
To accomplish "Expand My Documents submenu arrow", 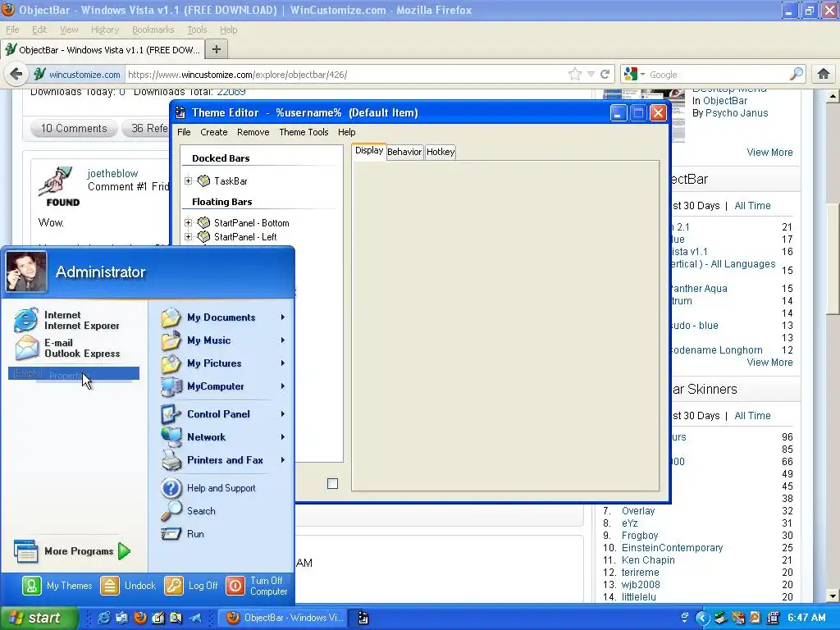I will pyautogui.click(x=282, y=317).
